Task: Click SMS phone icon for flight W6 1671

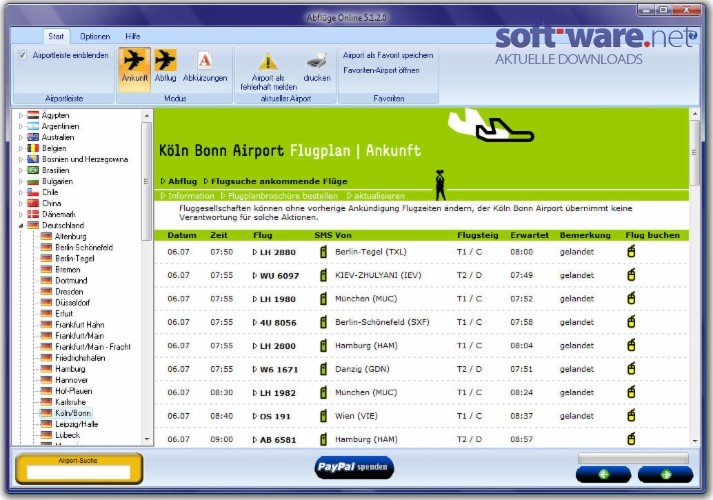Action: tap(323, 369)
